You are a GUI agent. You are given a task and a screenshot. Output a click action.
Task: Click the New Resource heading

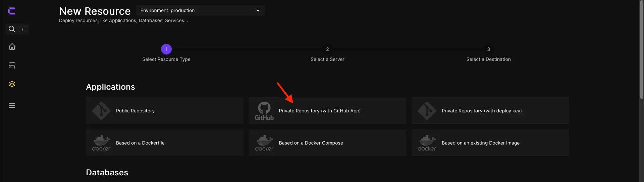[95, 11]
